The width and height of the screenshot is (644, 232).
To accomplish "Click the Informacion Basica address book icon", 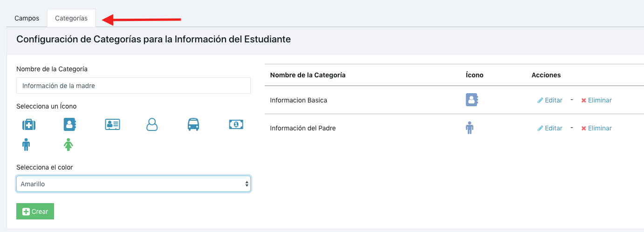I will click(x=472, y=100).
